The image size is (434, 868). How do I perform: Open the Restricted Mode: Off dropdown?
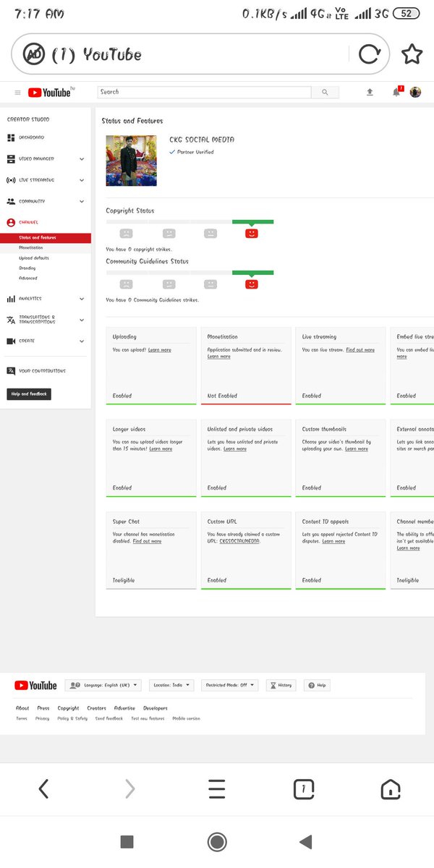click(x=229, y=685)
